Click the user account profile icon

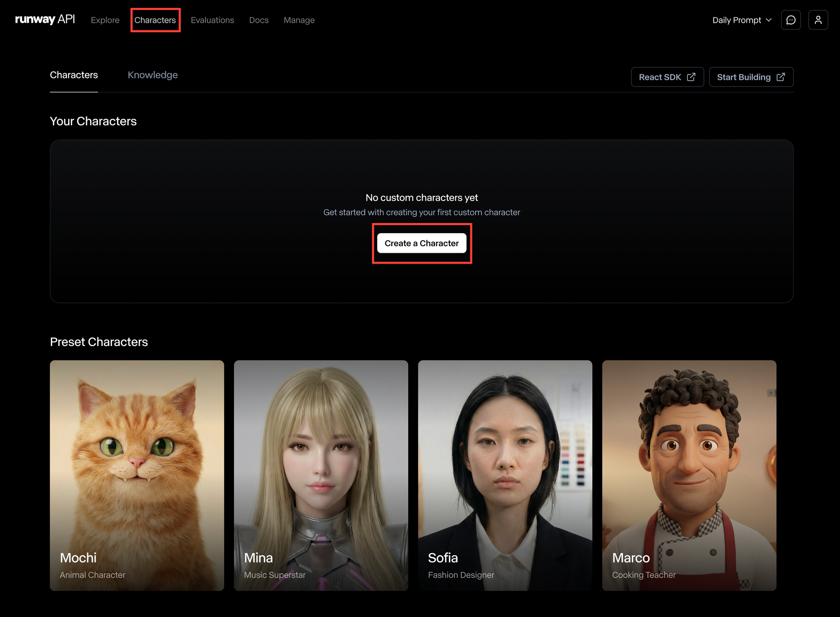pyautogui.click(x=818, y=20)
